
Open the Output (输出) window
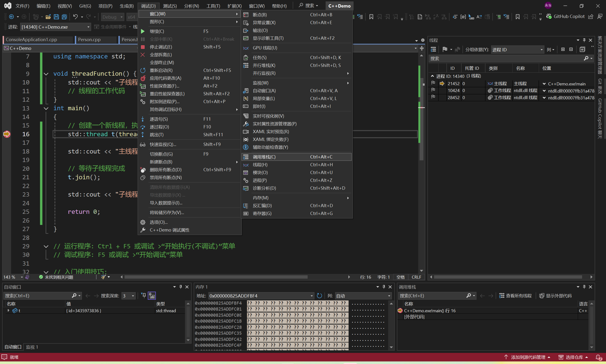(x=297, y=31)
